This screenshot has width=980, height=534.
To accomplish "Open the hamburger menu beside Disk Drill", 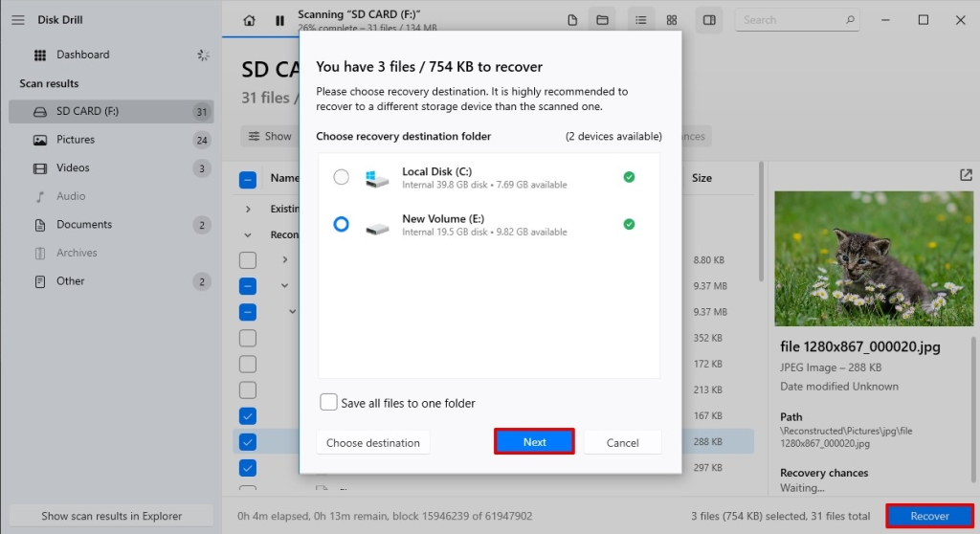I will point(18,20).
